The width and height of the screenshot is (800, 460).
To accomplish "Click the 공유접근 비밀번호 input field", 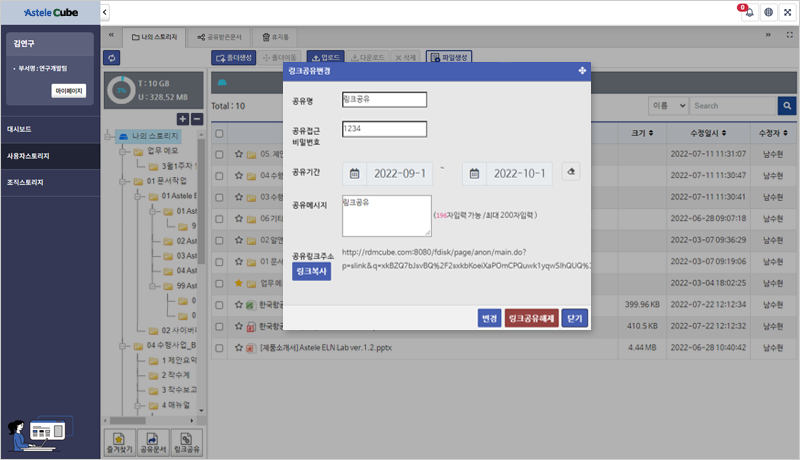I will tap(384, 128).
